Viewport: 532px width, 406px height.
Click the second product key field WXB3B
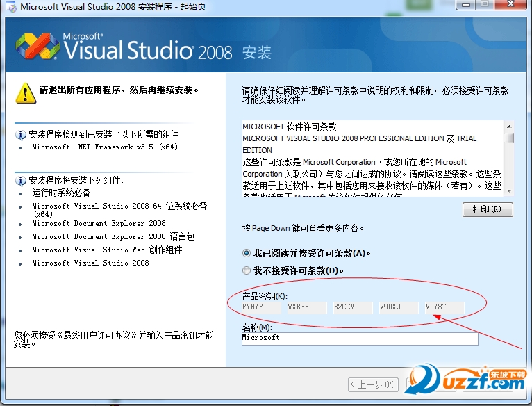307,307
